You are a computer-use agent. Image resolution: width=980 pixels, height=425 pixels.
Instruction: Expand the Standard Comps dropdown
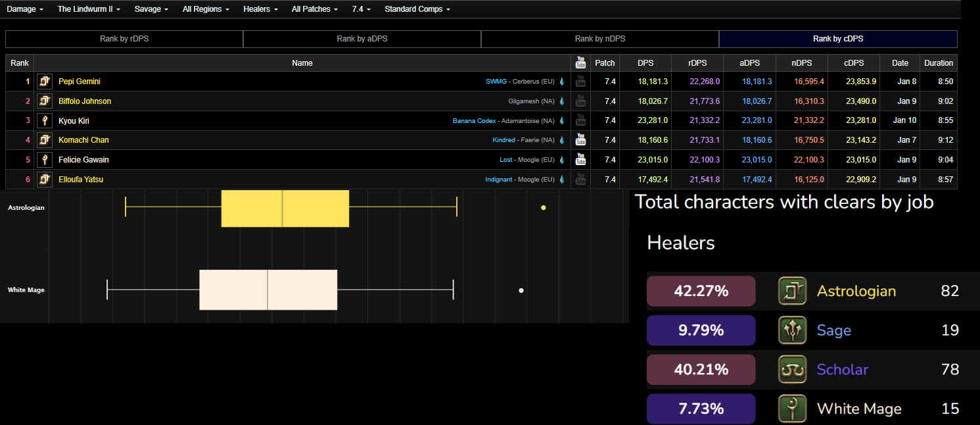pos(417,9)
